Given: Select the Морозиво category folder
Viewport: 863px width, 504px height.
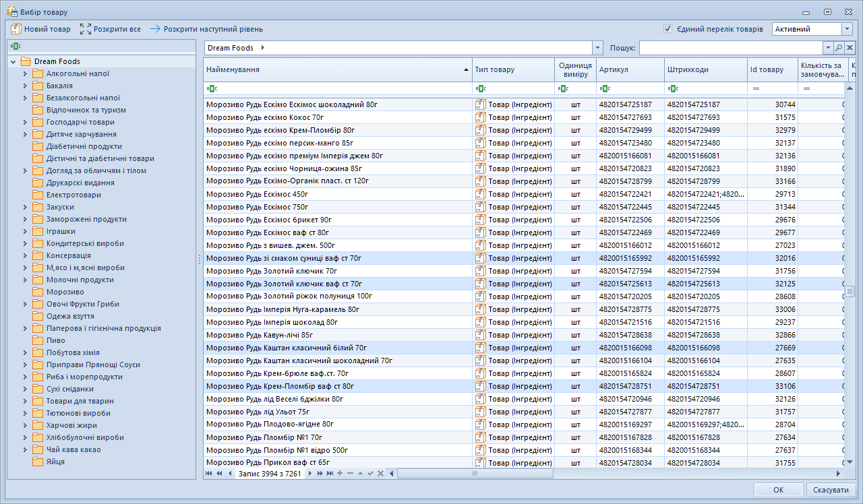Looking at the screenshot, I should [x=65, y=292].
